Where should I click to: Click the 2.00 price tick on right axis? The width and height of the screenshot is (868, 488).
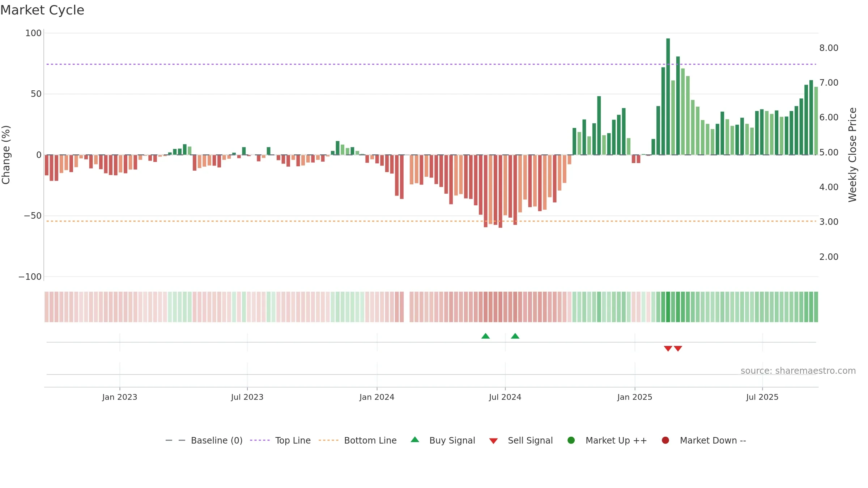point(829,257)
